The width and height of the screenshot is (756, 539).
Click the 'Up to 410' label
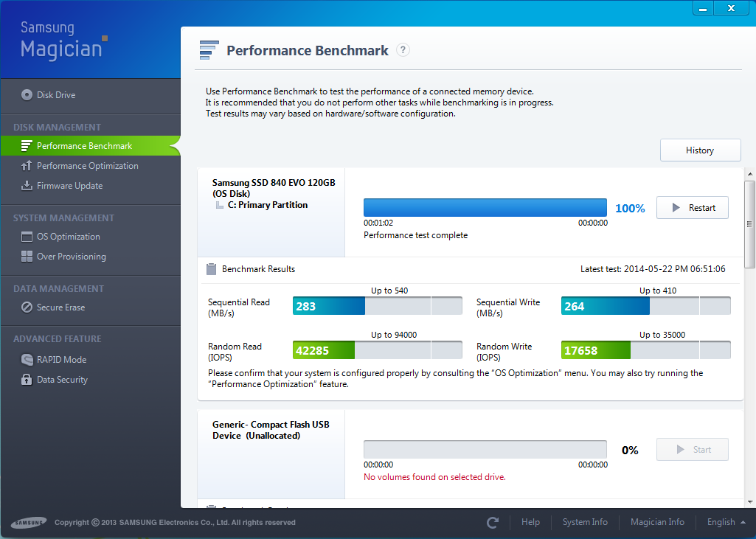(x=658, y=291)
